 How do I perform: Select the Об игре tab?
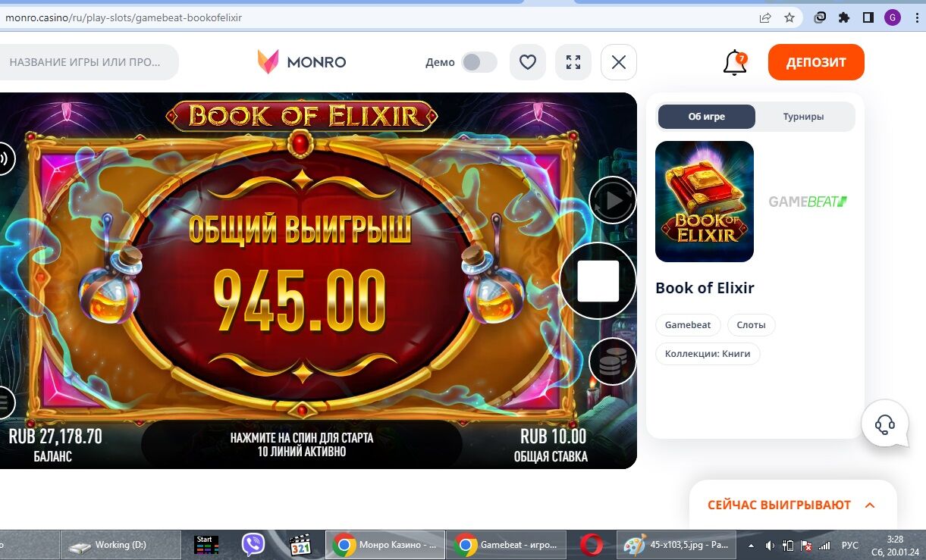click(707, 117)
